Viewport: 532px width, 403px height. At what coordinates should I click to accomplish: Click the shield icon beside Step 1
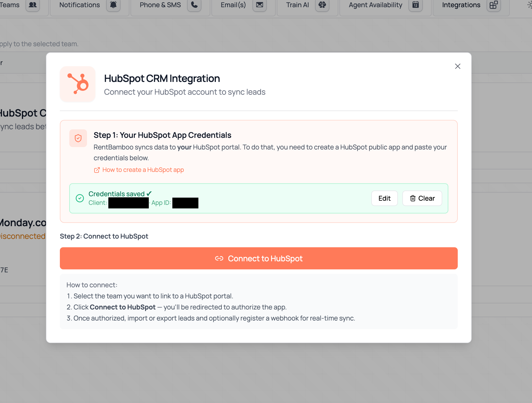click(78, 138)
